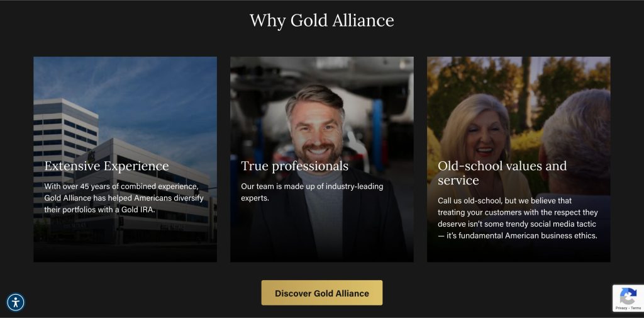The height and width of the screenshot is (318, 644).
Task: Click the Discover Gold Alliance button
Action: pyautogui.click(x=321, y=293)
